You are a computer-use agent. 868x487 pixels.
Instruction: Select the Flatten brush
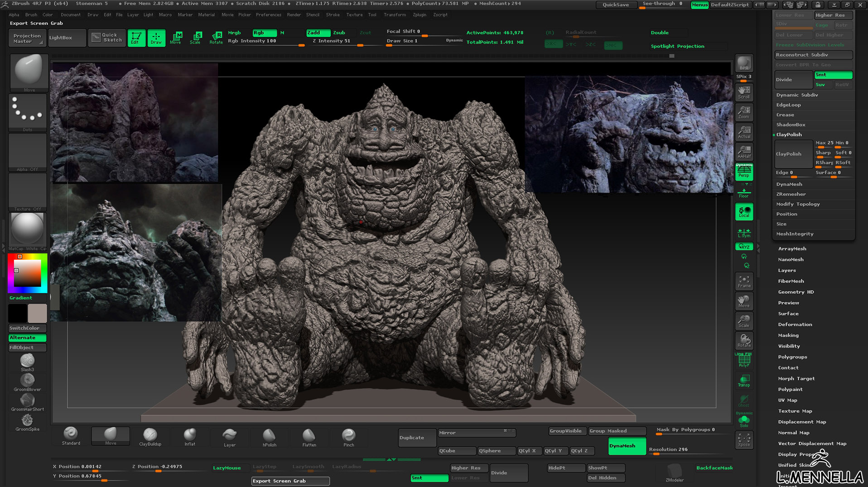(309, 436)
